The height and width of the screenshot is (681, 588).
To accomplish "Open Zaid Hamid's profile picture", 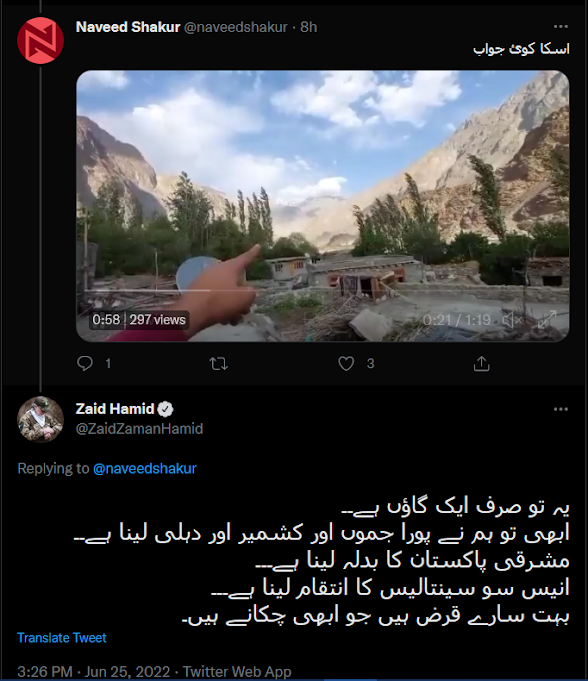I will click(x=40, y=419).
